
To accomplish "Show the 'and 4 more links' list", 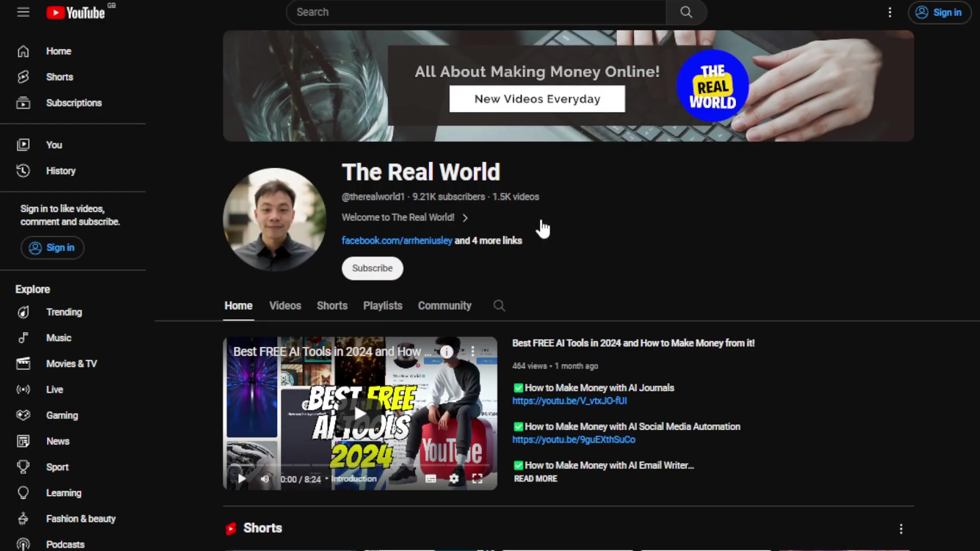I will pyautogui.click(x=488, y=240).
